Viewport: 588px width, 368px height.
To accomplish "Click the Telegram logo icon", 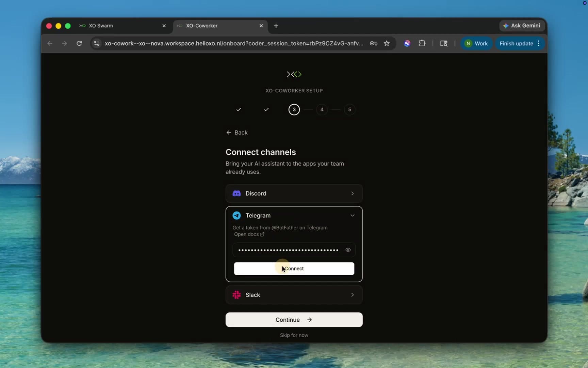I will [x=236, y=215].
